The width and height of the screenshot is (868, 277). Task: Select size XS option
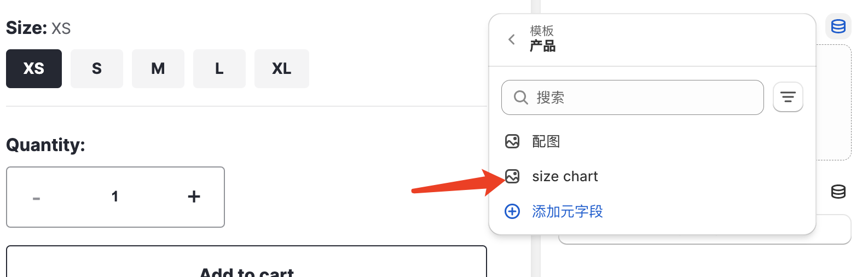(34, 68)
